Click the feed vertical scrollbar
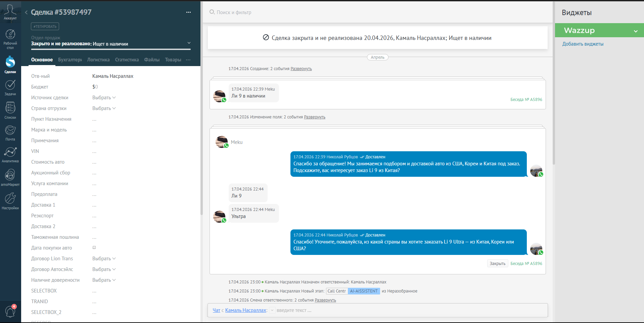The width and height of the screenshot is (644, 323). 553,83
